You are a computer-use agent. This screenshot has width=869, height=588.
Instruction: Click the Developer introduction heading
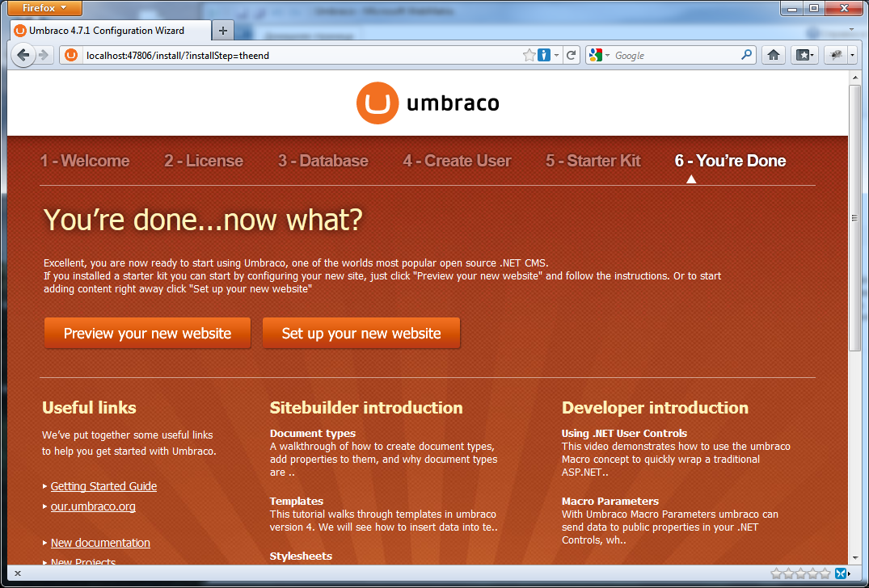[655, 408]
